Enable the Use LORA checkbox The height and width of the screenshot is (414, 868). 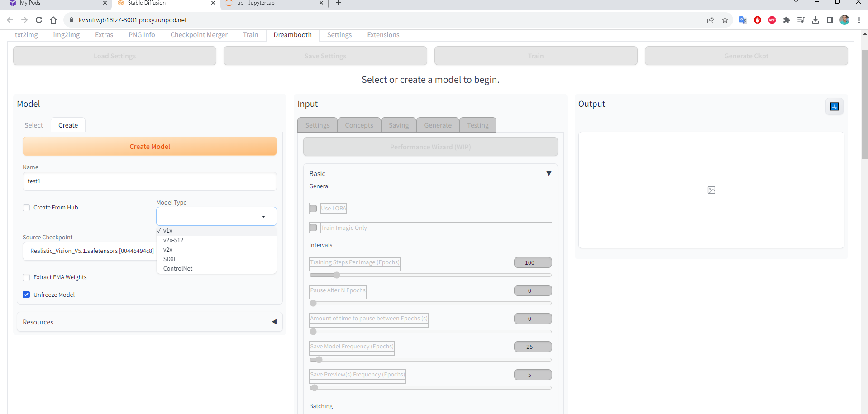(x=313, y=208)
